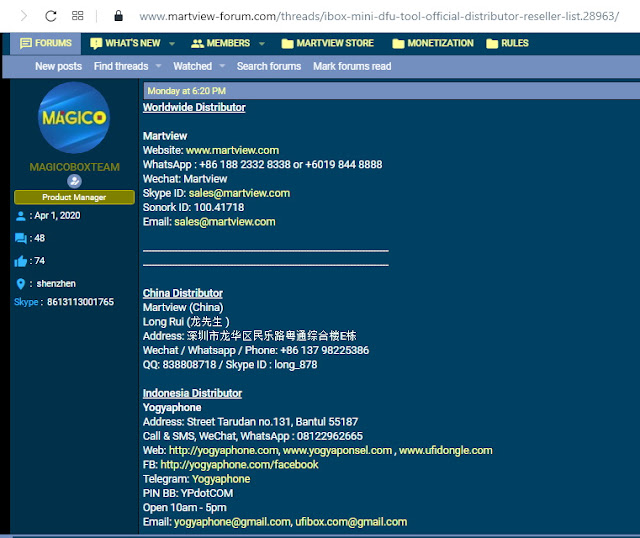The height and width of the screenshot is (538, 640).
Task: Click the Indonesia Distributor heading
Action: (192, 393)
